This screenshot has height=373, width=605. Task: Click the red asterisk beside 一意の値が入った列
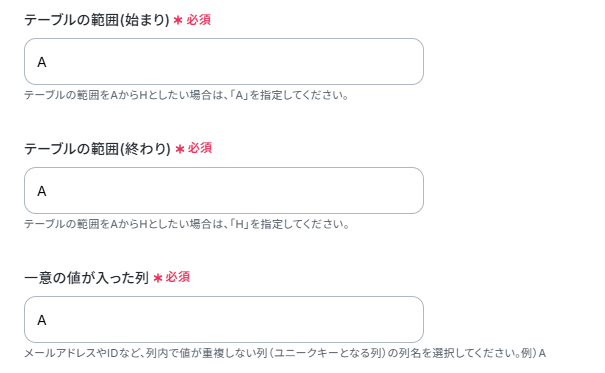click(x=157, y=278)
